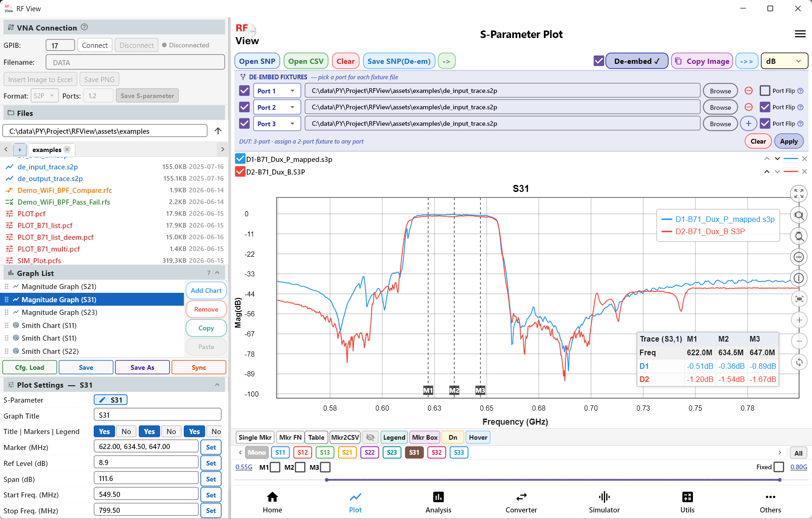Image resolution: width=812 pixels, height=519 pixels.
Task: Open the Port 3 selection dropdown
Action: [277, 124]
